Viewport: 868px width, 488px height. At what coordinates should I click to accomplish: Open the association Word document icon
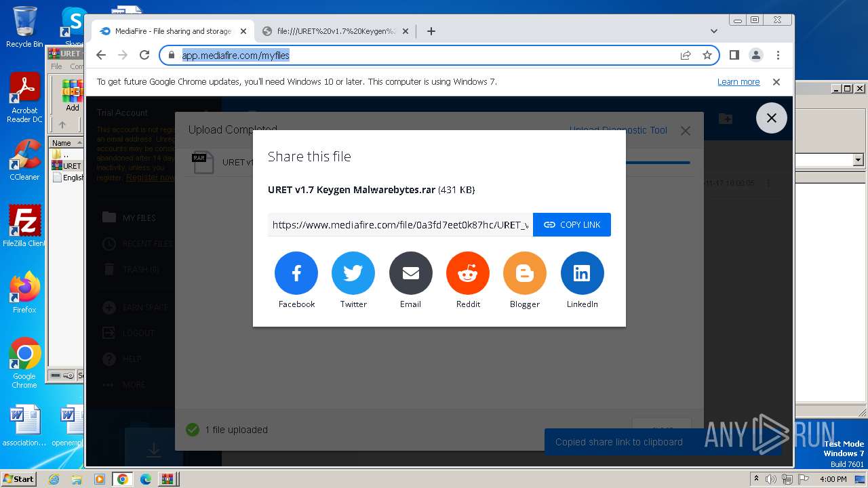click(24, 426)
